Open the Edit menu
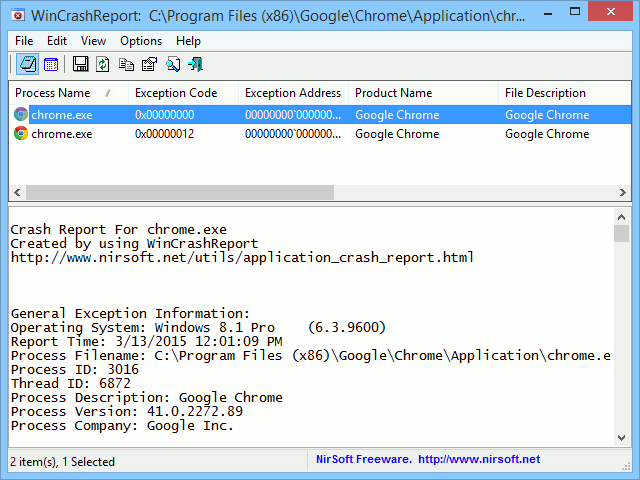 57,41
